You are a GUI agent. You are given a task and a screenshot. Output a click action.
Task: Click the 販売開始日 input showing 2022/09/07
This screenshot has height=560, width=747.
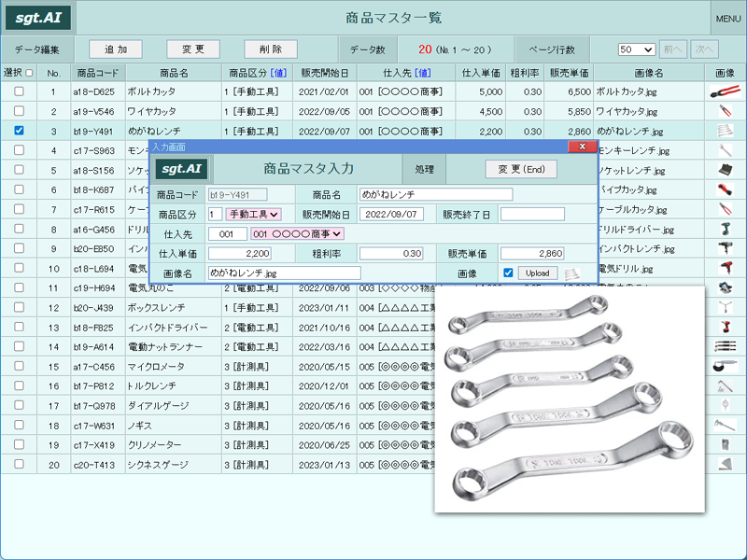(x=391, y=215)
